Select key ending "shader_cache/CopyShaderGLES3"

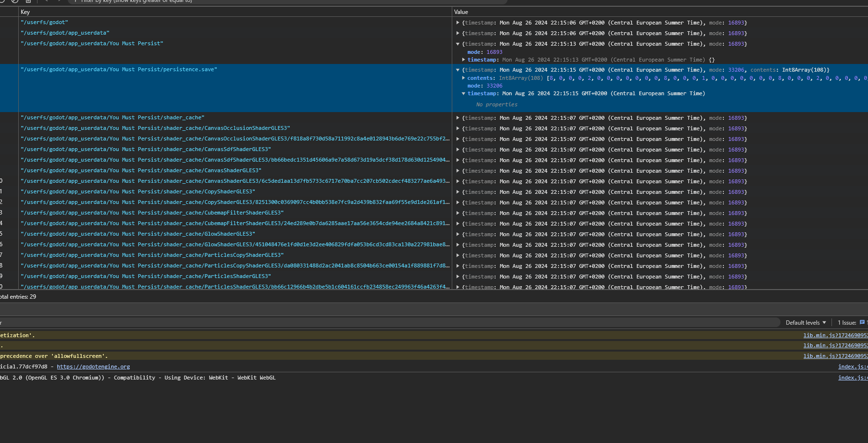coord(138,191)
